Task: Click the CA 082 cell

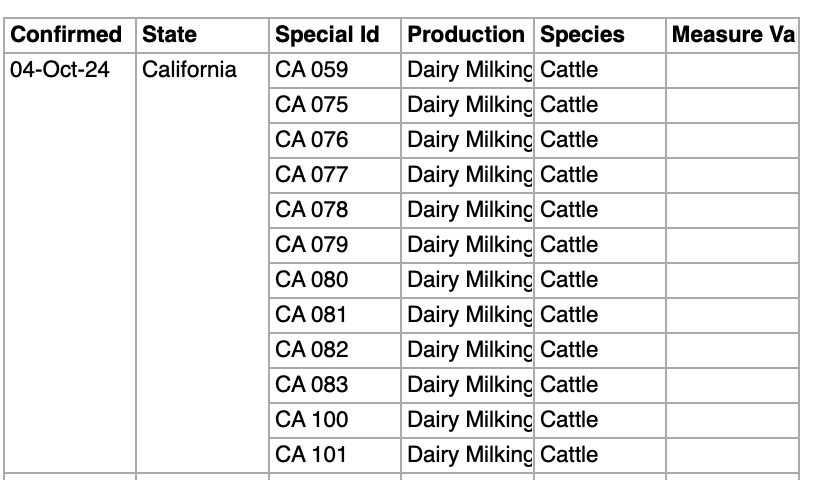Action: [x=312, y=350]
